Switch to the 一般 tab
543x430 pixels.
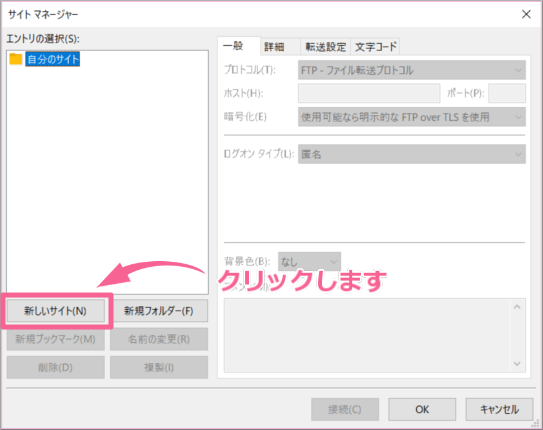(238, 46)
